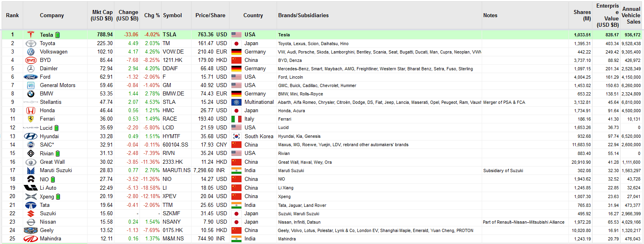Image resolution: width=644 pixels, height=244 pixels.
Task: Click the SAIC* company name
Action: [47, 145]
